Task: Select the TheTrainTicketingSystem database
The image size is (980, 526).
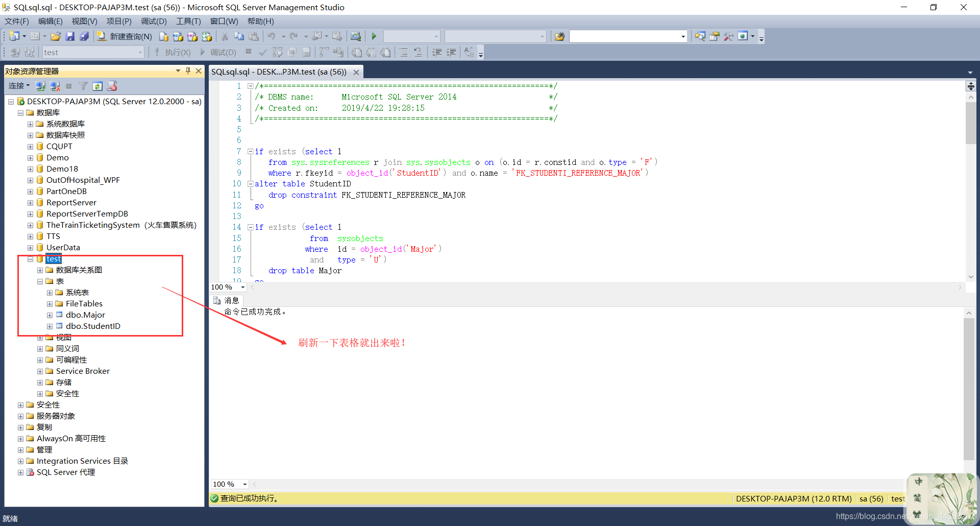Action: coord(121,225)
